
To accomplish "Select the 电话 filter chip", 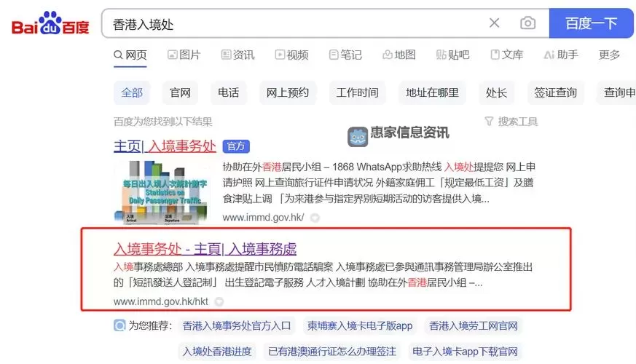I will tap(228, 93).
